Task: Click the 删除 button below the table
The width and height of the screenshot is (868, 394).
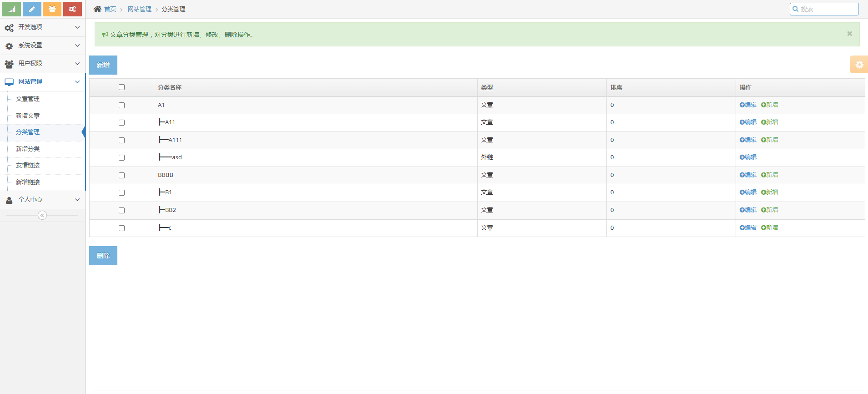Action: (103, 256)
